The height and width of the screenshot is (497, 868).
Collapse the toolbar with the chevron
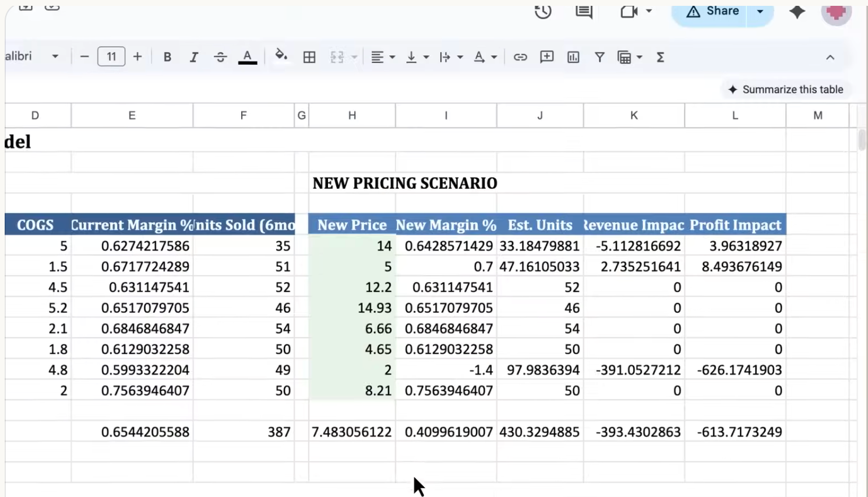tap(830, 57)
